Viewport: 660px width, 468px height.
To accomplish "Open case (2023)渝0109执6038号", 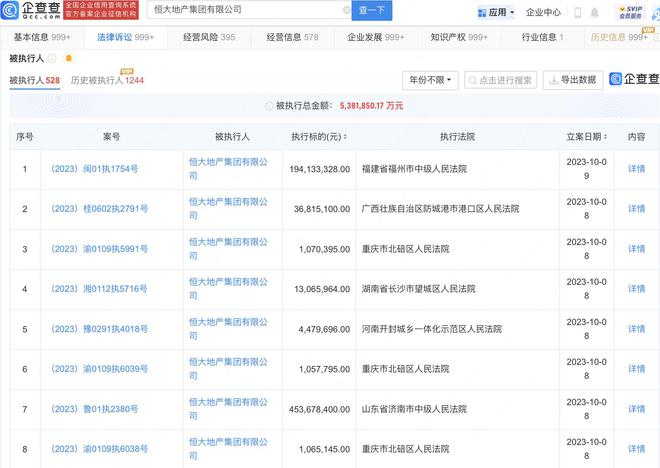I will coord(99,449).
